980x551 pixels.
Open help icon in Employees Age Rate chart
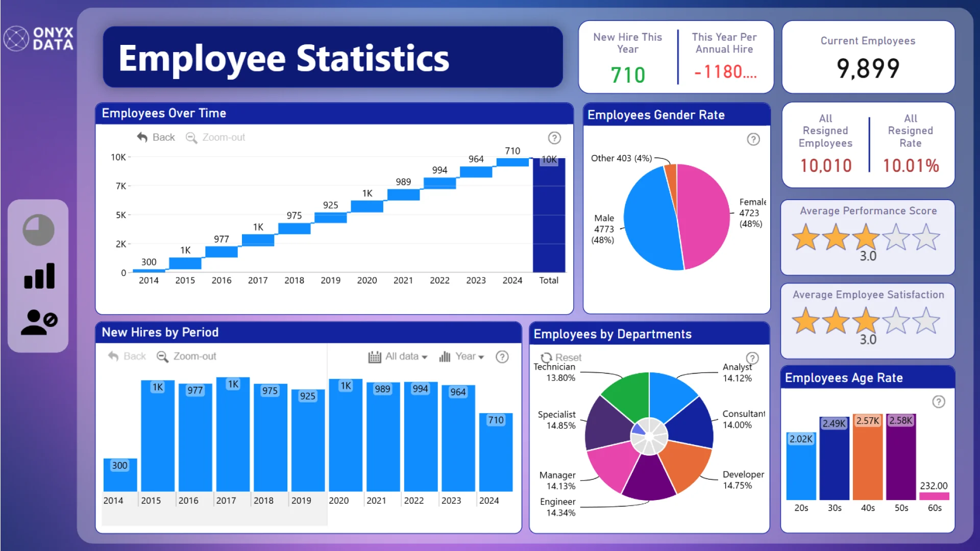pos(939,402)
